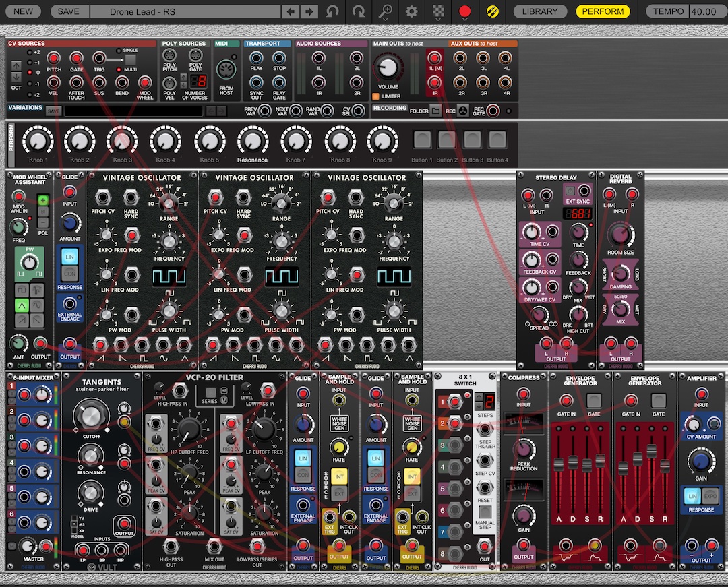Image resolution: width=728 pixels, height=587 pixels.
Task: Select the square waveform in Mod Wheel Assistant
Action: point(22,290)
